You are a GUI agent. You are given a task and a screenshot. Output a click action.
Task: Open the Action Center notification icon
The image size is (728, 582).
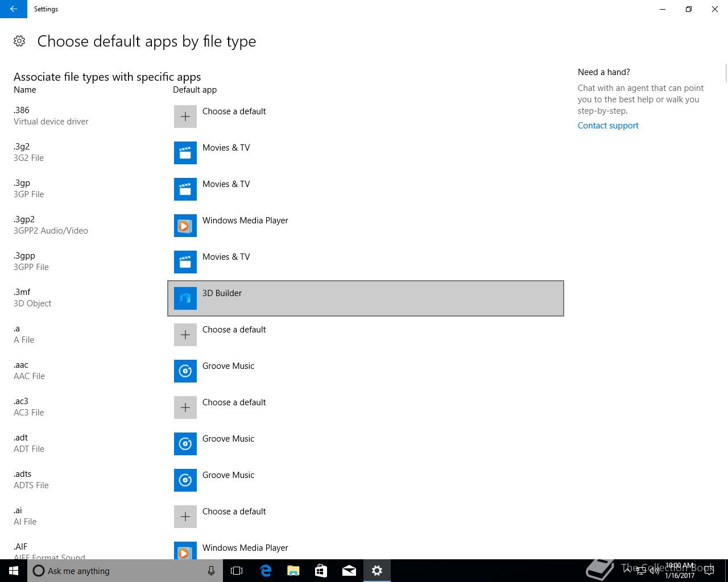pyautogui.click(x=709, y=571)
